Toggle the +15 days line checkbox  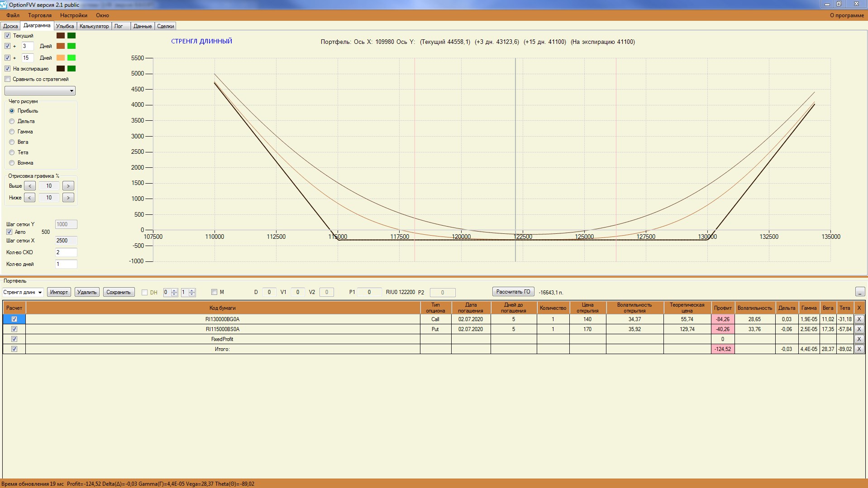point(7,58)
